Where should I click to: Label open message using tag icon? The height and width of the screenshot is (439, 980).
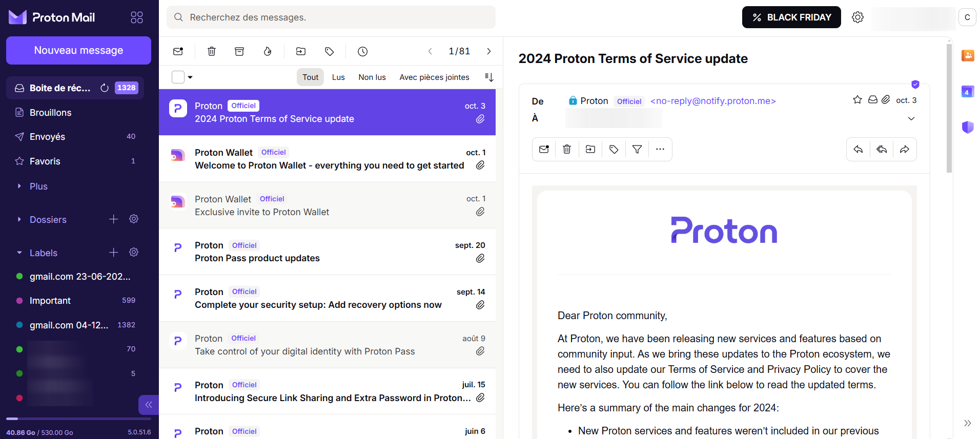click(x=614, y=150)
